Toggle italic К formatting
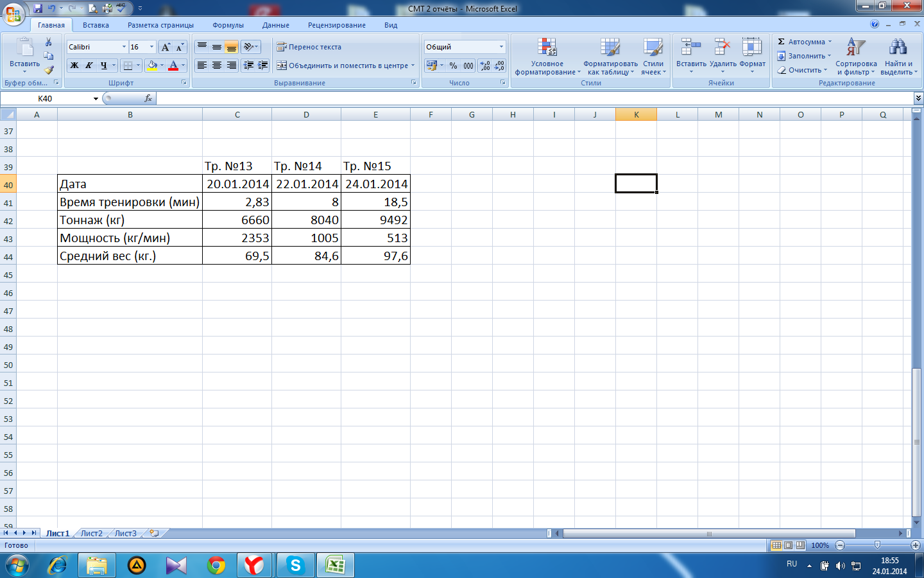924x578 pixels. [89, 66]
